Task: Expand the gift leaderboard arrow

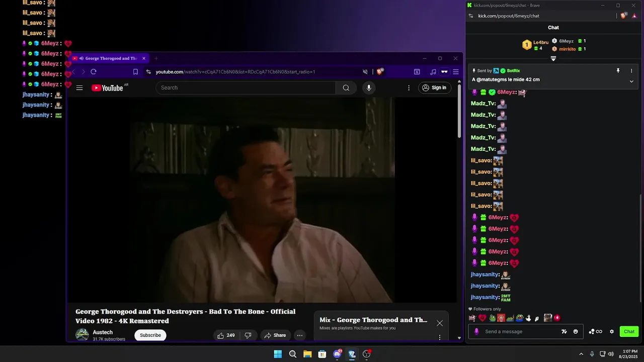Action: click(553, 58)
